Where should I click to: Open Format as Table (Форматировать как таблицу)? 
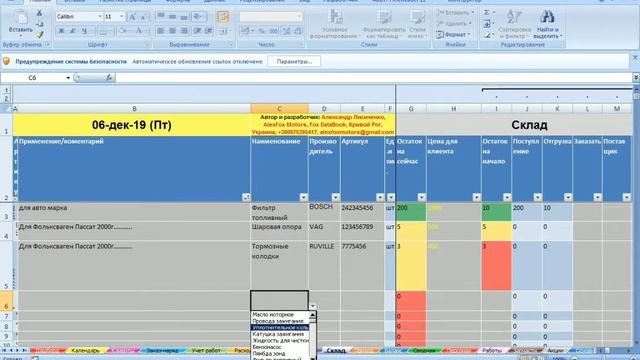(x=384, y=24)
